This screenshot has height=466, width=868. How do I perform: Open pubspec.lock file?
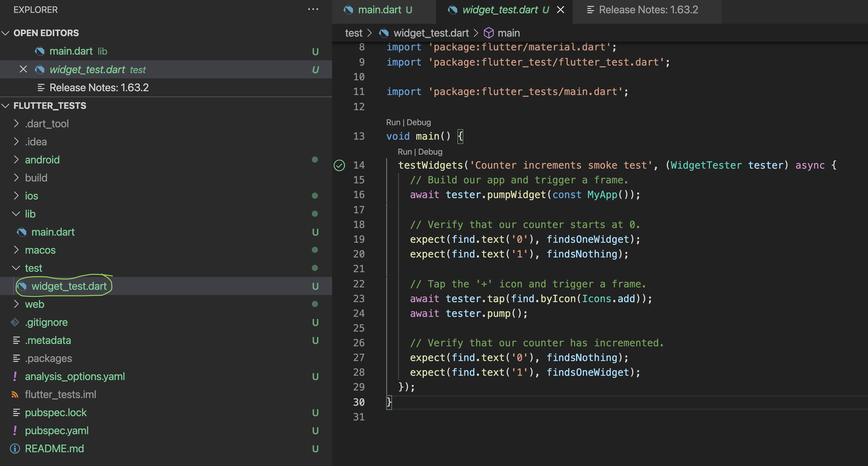pos(166,412)
